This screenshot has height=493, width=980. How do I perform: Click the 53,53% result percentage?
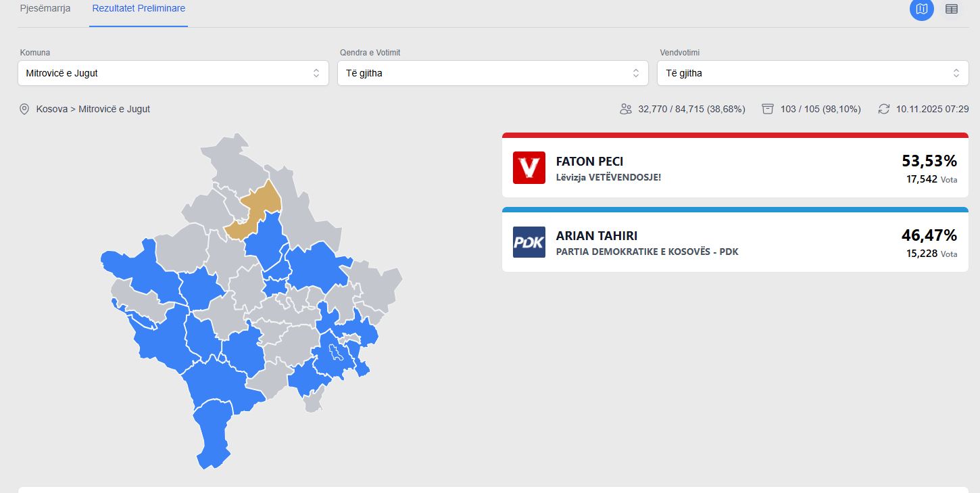[929, 161]
